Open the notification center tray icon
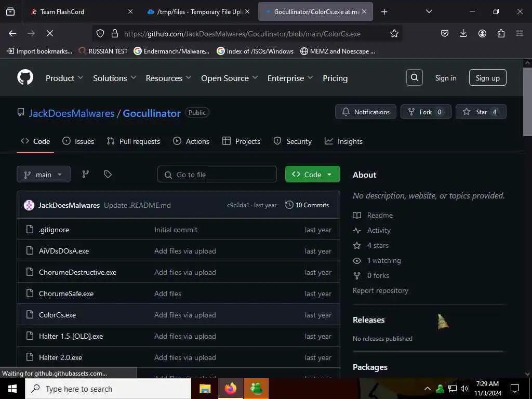Screen dimensions: 532x399 [x=515, y=389]
